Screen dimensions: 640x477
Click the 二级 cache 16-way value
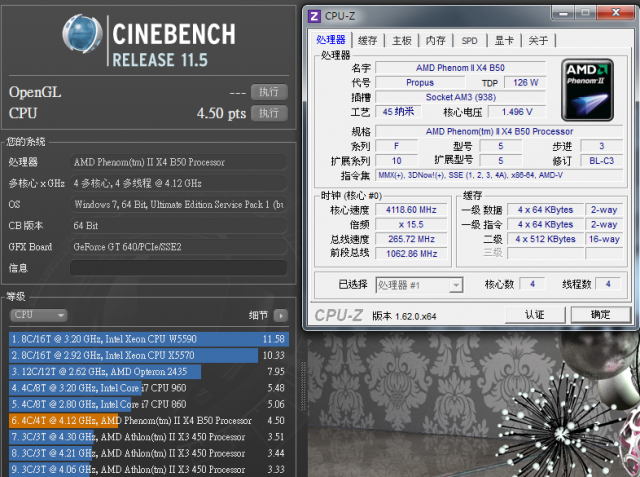point(604,239)
